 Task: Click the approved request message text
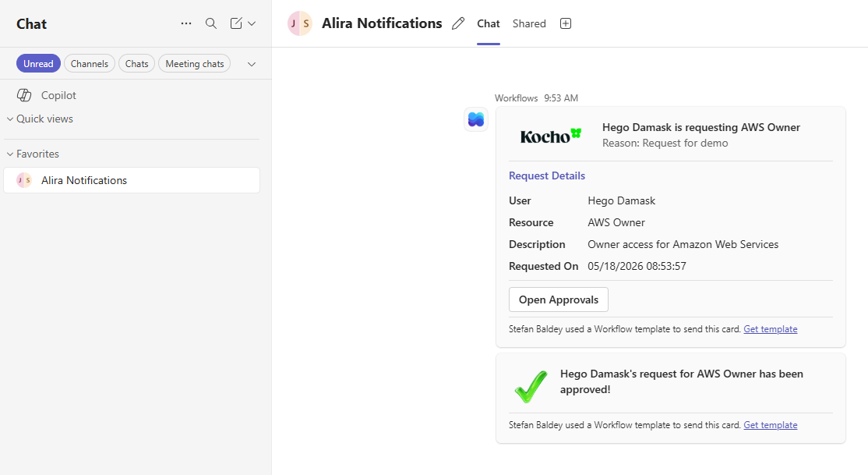coord(682,381)
